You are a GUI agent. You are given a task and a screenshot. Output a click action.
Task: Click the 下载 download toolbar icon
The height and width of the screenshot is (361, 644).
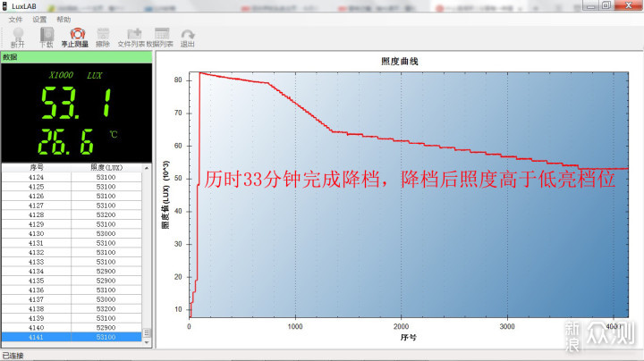tap(47, 38)
